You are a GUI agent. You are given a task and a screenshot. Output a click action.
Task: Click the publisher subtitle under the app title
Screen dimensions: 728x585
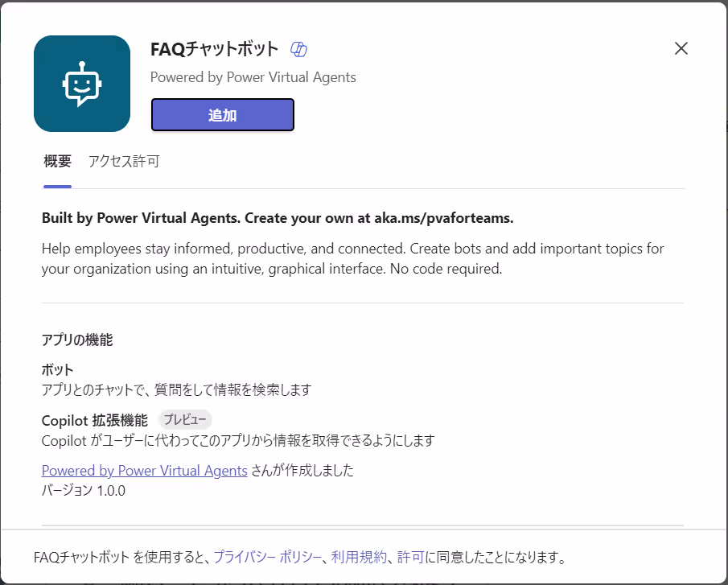(253, 77)
